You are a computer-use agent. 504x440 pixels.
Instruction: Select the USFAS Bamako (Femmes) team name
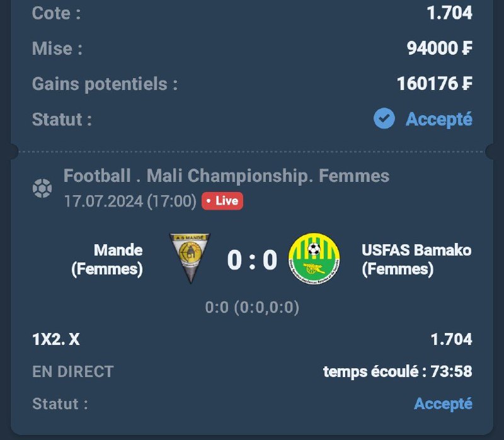tap(416, 259)
